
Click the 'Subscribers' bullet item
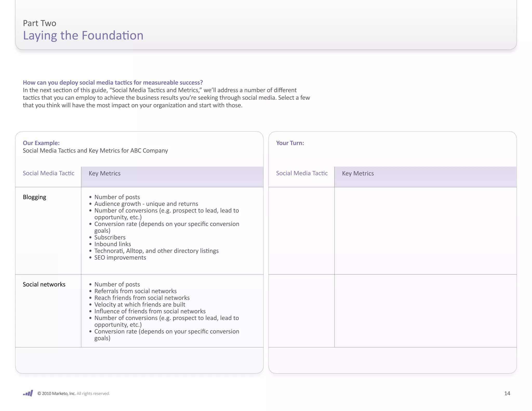click(x=110, y=237)
